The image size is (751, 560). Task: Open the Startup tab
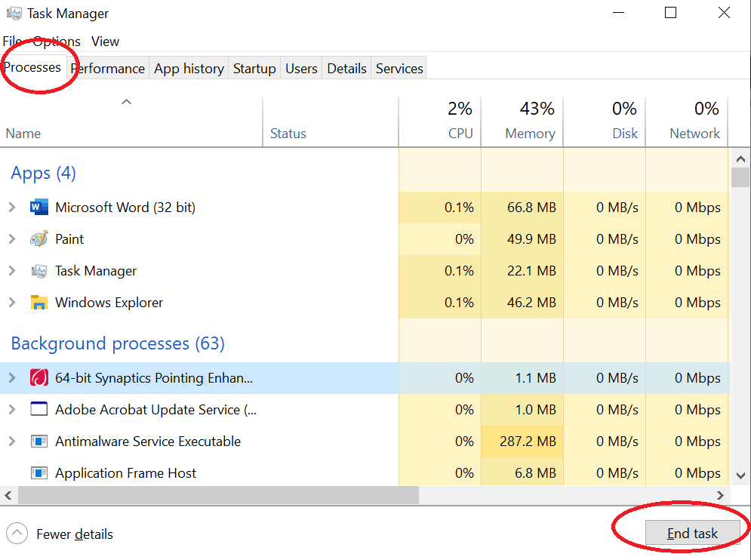pos(254,69)
